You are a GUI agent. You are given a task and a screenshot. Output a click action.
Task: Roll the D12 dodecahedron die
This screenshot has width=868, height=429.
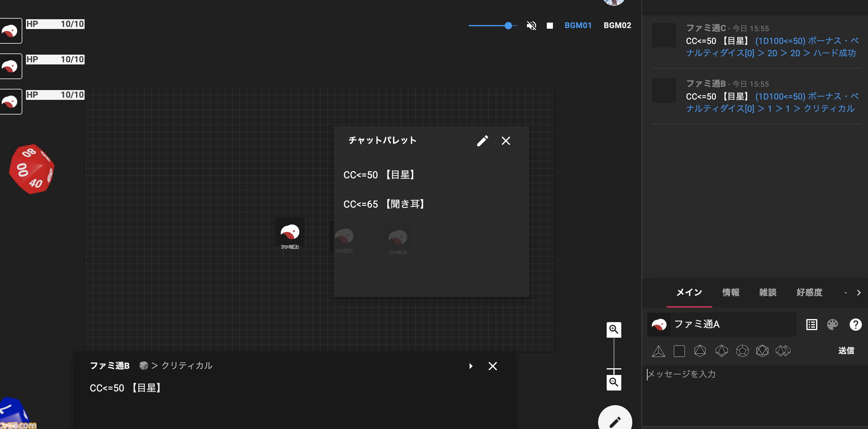(742, 351)
